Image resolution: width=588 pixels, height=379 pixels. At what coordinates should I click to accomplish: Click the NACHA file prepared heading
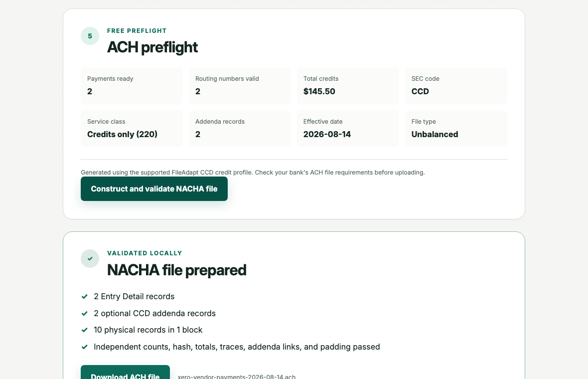click(x=176, y=270)
